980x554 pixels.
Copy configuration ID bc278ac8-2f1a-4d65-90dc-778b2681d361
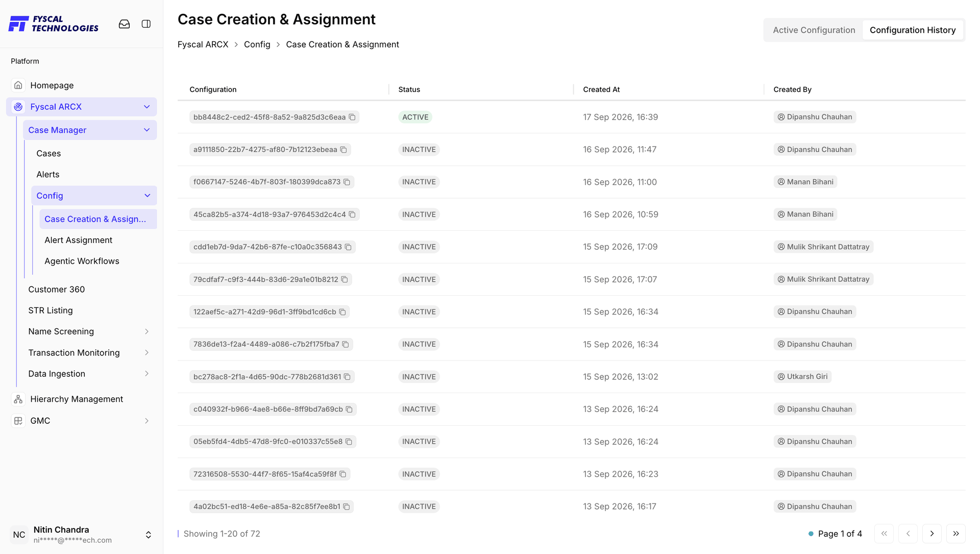pos(347,377)
